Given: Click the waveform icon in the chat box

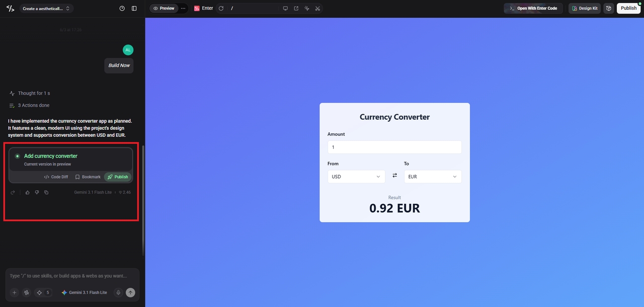Looking at the screenshot, I should 26,292.
